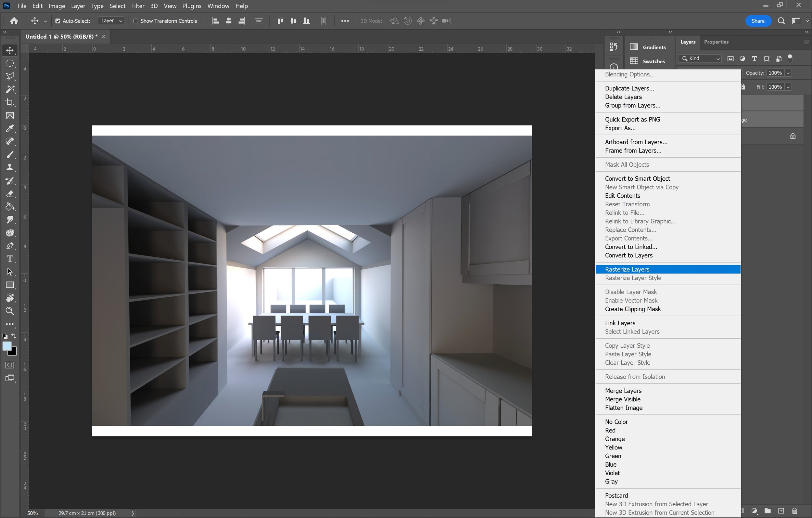Click the blue Share button
Screen dimensions: 812x518
[x=758, y=21]
